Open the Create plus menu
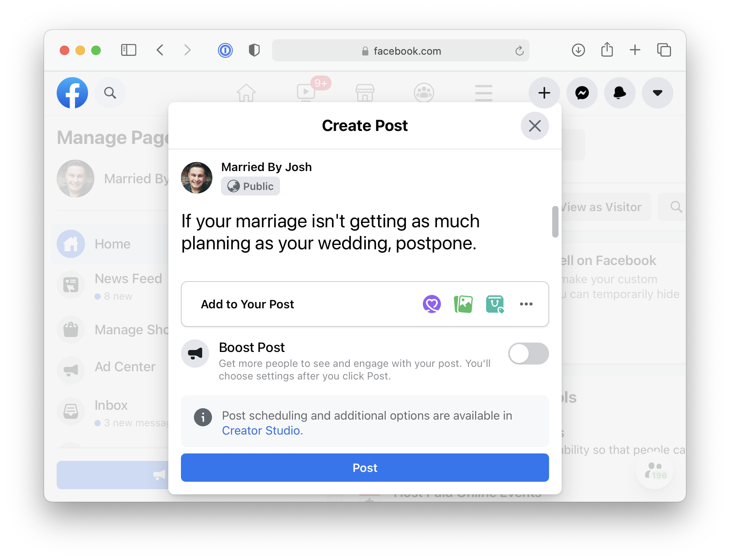Viewport: 730px width, 560px height. pos(544,93)
